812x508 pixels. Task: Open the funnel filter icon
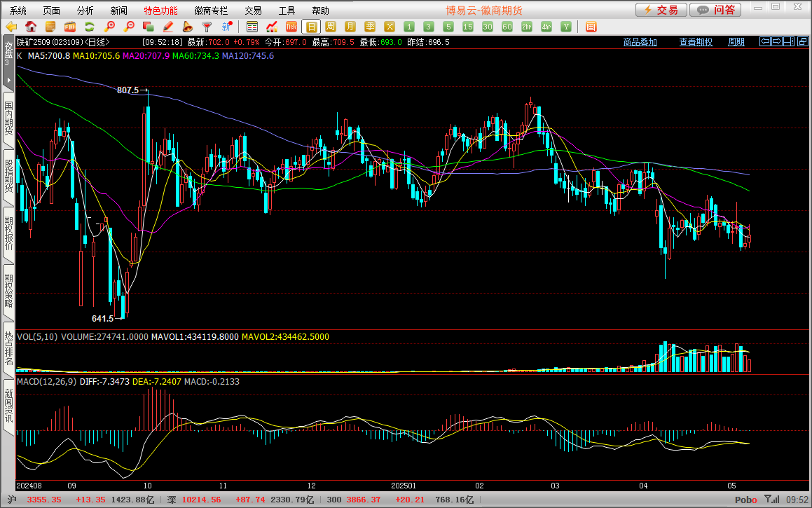tap(207, 27)
